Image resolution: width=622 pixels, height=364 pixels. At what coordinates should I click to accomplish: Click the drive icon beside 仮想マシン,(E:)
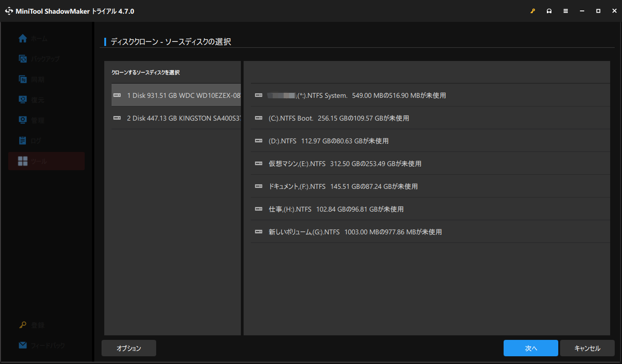tap(259, 163)
